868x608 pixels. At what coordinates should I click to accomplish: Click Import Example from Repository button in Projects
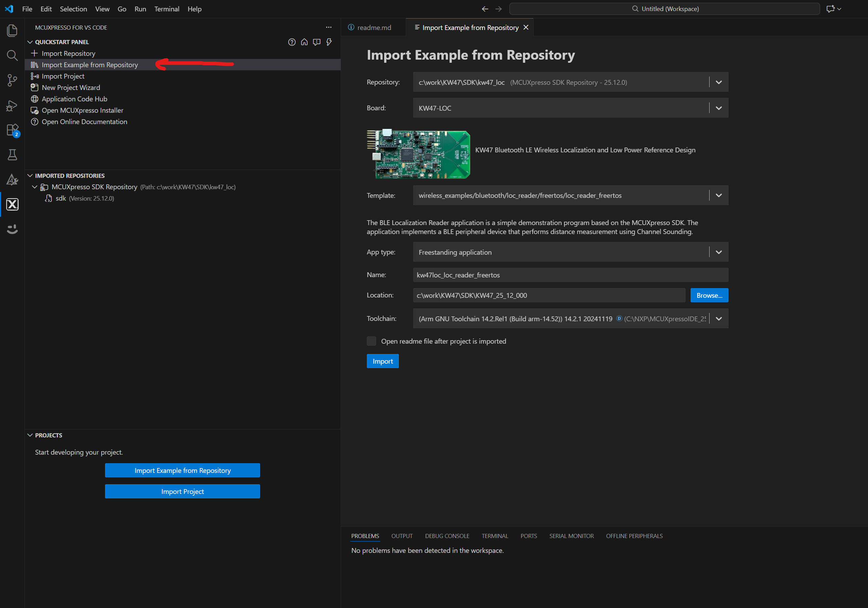tap(182, 470)
